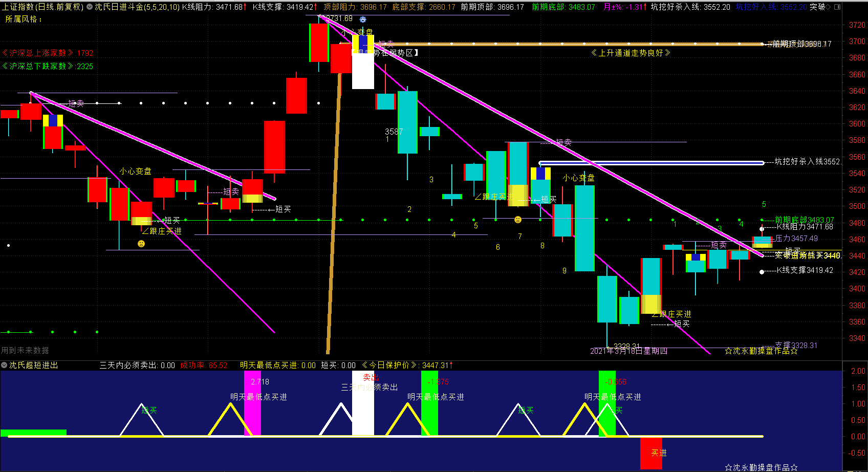Image resolution: width=868 pixels, height=472 pixels.
Task: Click the red 成功率: 85.52 value
Action: click(x=204, y=365)
